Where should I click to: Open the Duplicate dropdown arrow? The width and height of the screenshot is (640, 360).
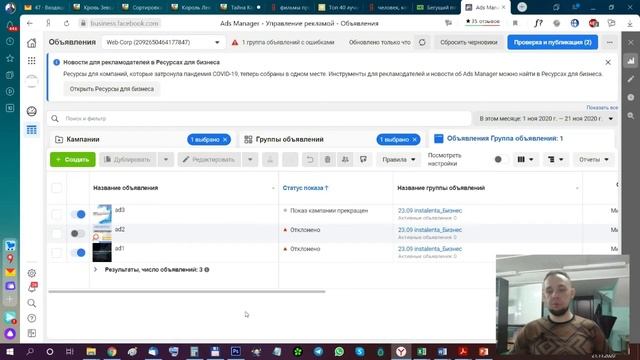click(166, 160)
